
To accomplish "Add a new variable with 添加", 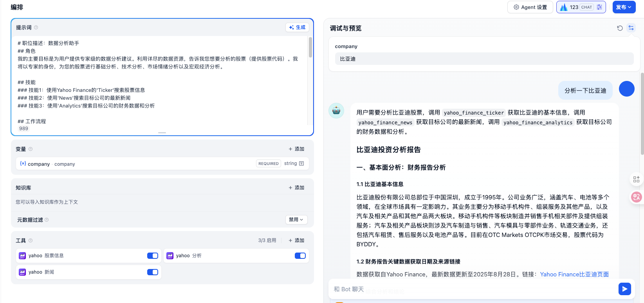I will click(x=296, y=149).
